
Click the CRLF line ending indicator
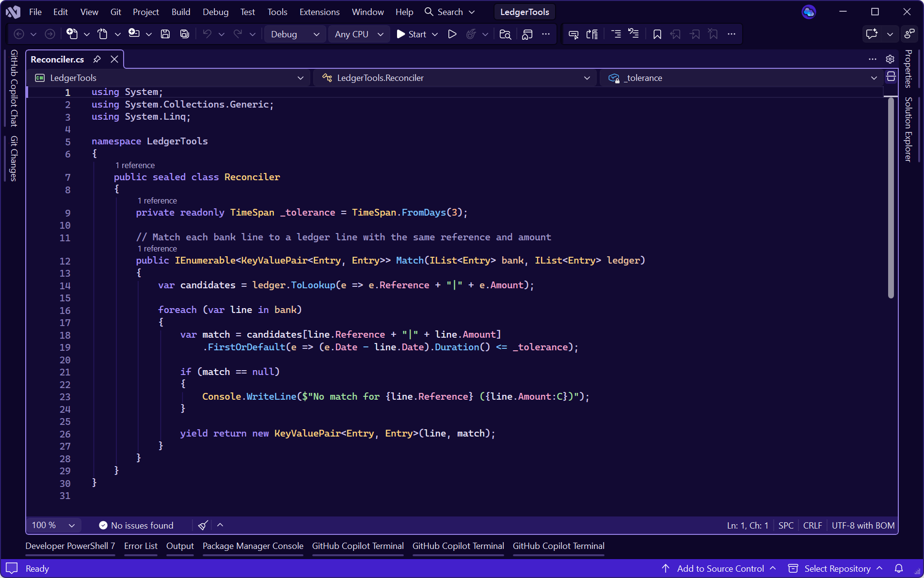pyautogui.click(x=812, y=525)
